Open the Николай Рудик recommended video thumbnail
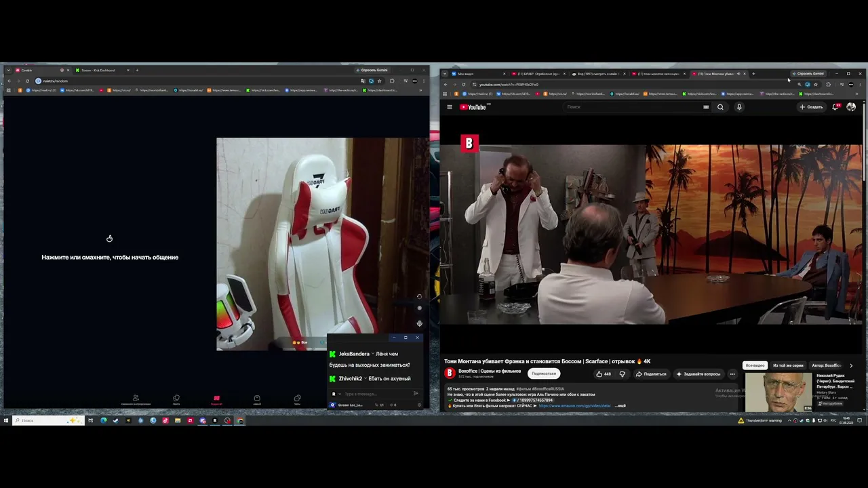 click(778, 392)
